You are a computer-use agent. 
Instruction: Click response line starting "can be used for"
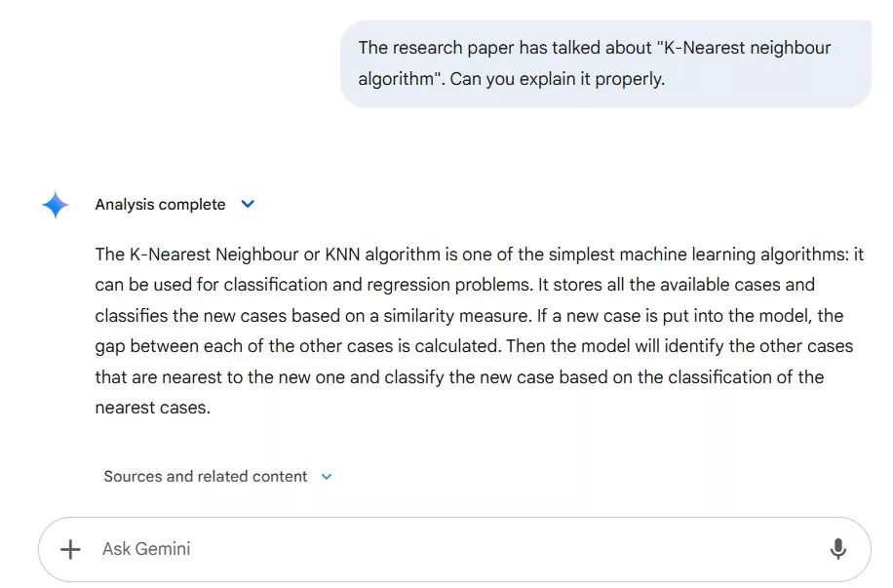455,285
